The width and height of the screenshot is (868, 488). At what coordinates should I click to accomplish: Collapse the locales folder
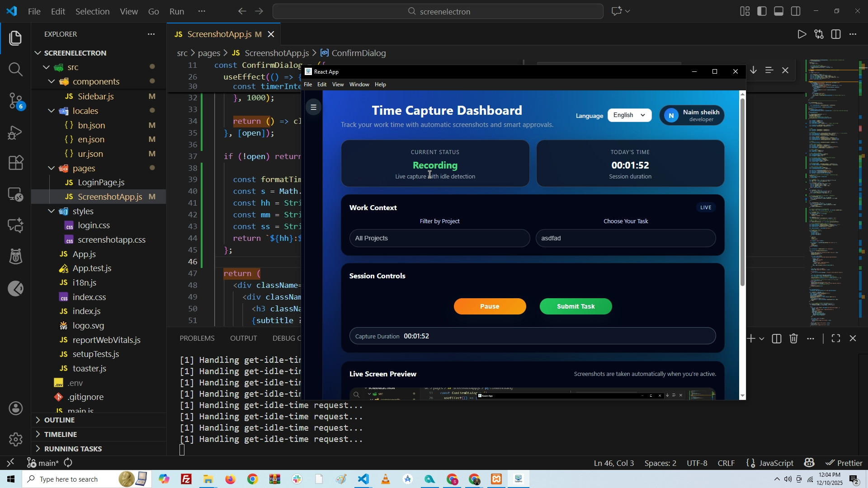[x=52, y=111]
